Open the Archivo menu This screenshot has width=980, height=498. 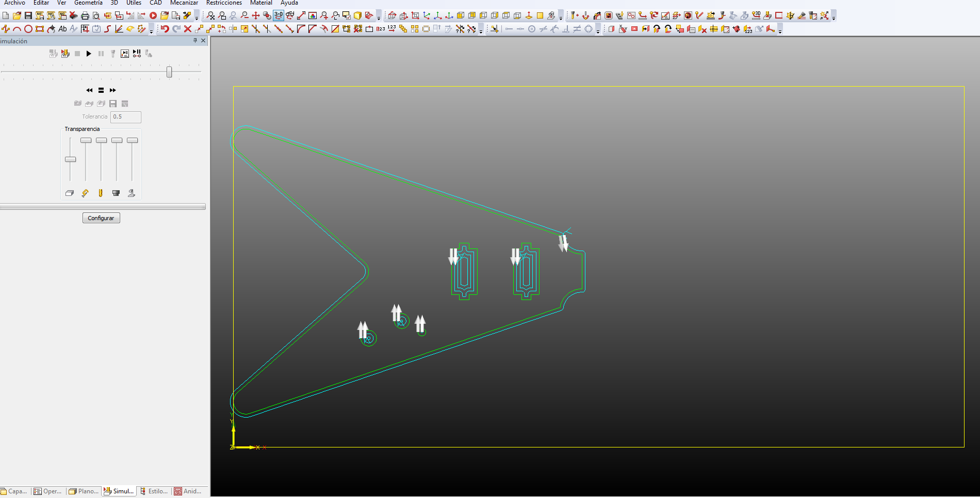click(14, 3)
